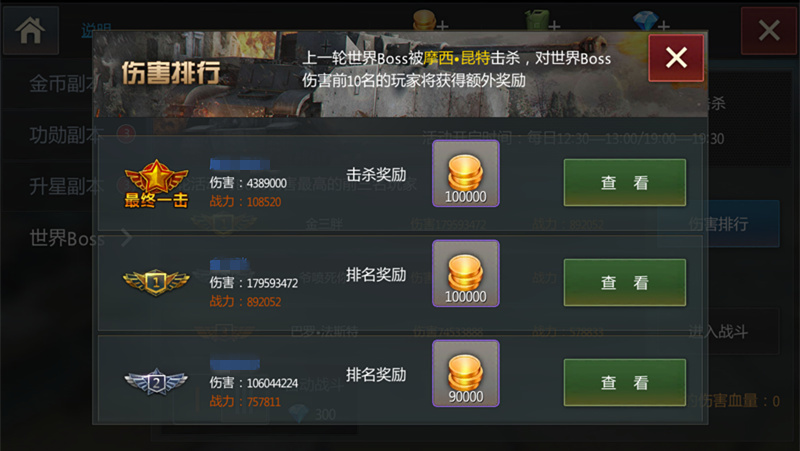Image resolution: width=800 pixels, height=451 pixels.
Task: Click the dark X button in top-right corner
Action: coord(768,31)
